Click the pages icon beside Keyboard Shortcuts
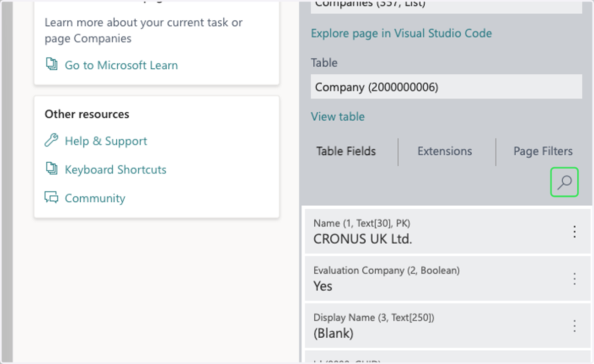This screenshot has height=364, width=594. [51, 169]
